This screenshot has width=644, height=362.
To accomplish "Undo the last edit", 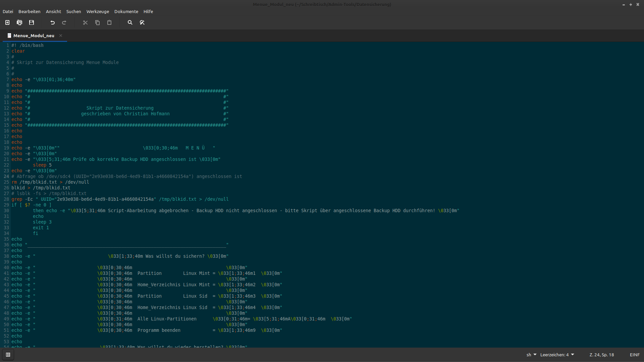I will (52, 22).
